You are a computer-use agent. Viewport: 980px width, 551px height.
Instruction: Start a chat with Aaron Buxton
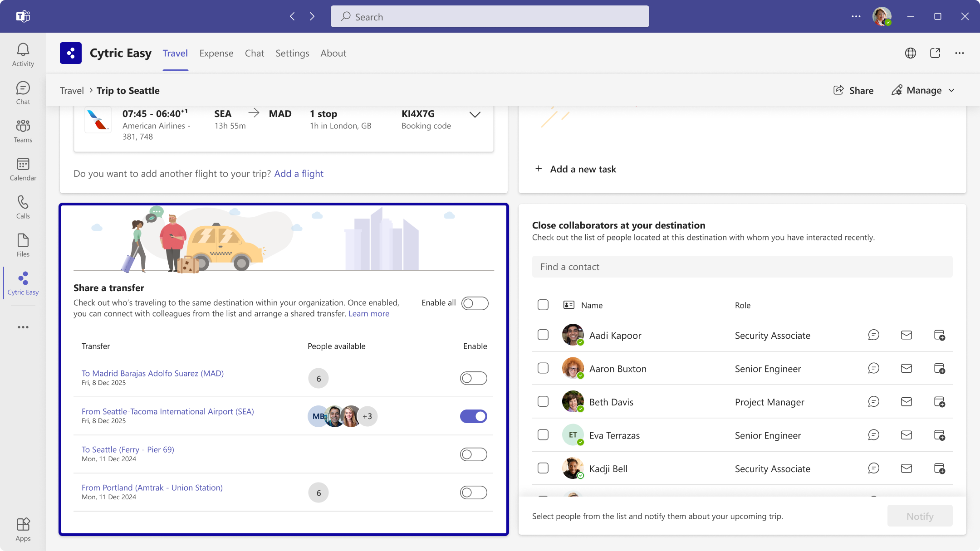[x=873, y=368]
